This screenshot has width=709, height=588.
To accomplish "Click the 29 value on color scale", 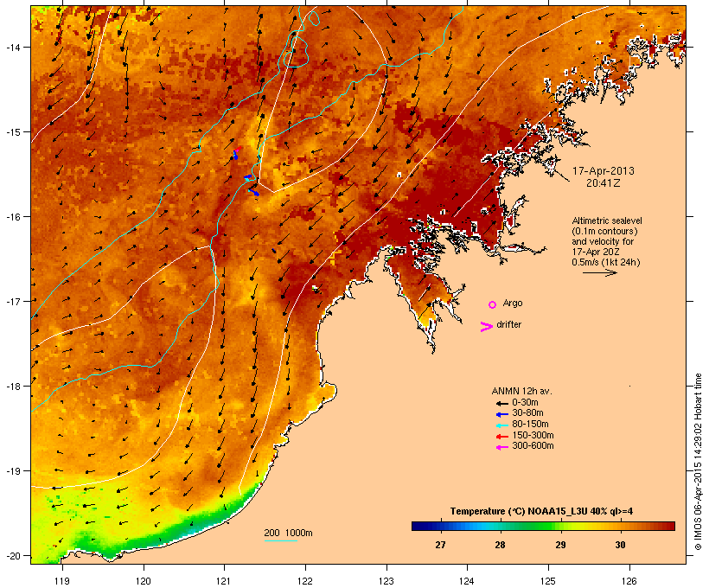I will click(560, 545).
